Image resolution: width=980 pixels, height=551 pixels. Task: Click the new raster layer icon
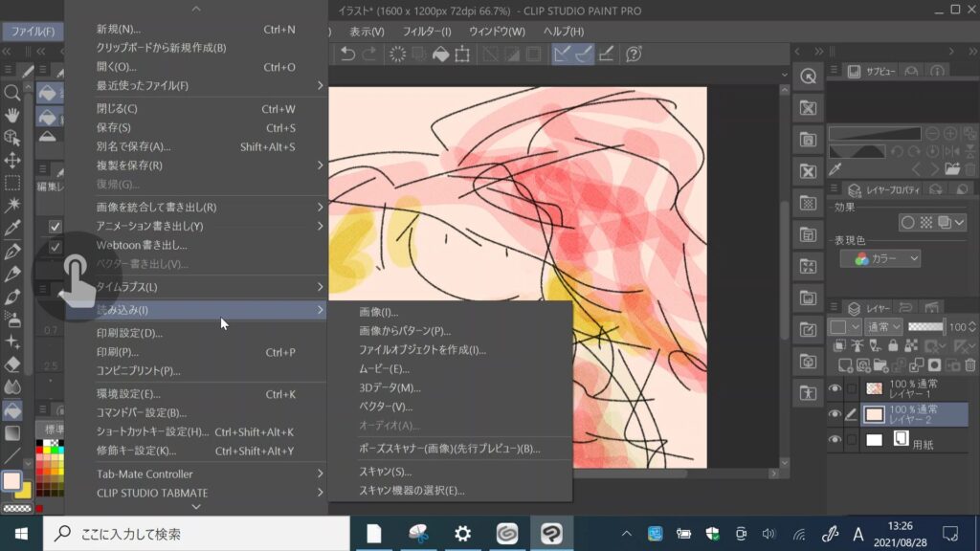pos(845,365)
